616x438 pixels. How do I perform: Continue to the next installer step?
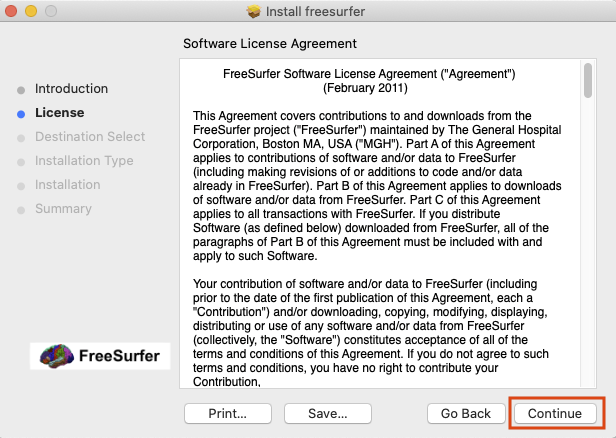point(555,413)
